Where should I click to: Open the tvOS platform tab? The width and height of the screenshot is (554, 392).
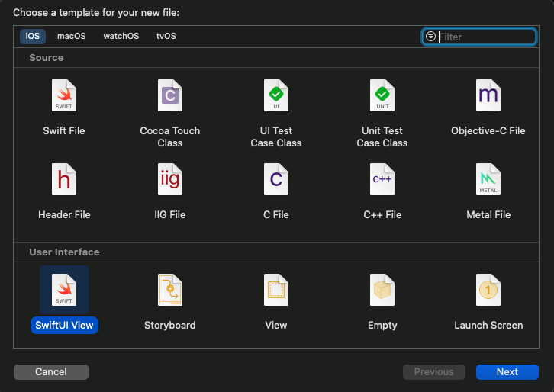click(166, 37)
